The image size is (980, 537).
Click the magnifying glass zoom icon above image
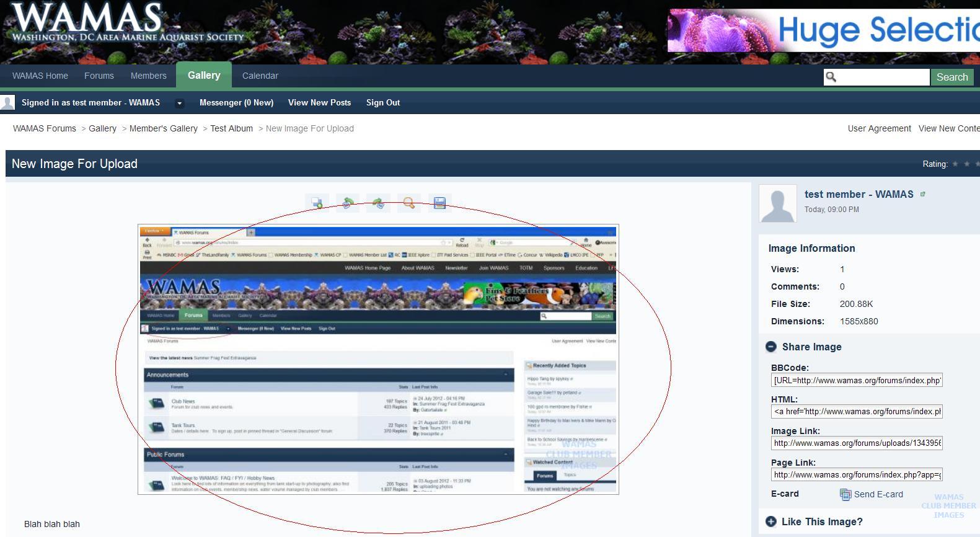click(408, 203)
